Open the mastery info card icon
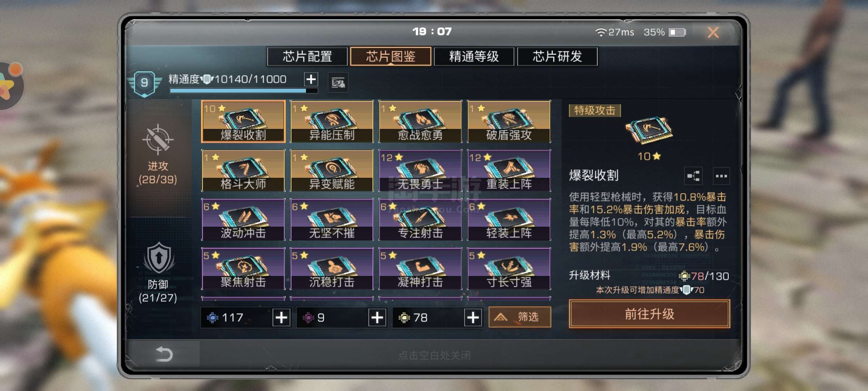The height and width of the screenshot is (391, 868). point(338,83)
